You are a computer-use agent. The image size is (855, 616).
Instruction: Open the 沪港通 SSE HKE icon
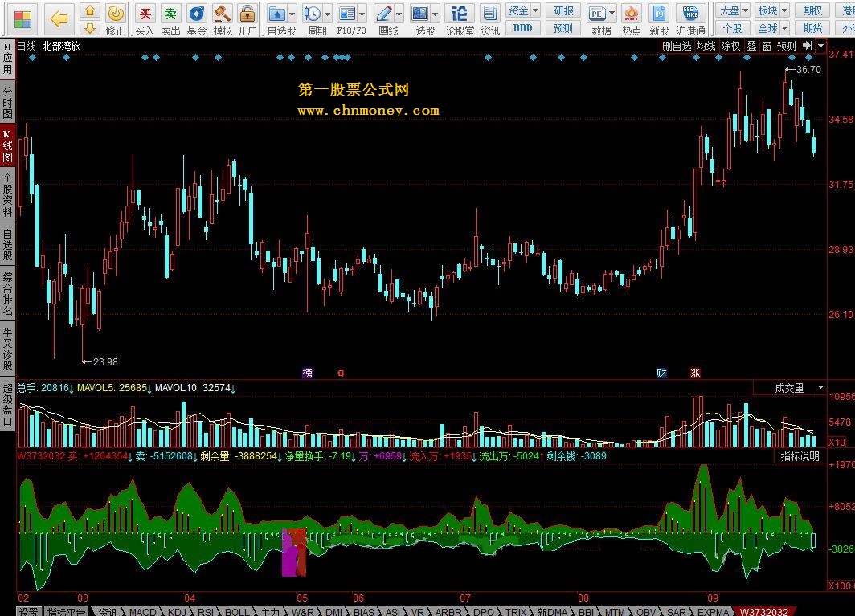pos(690,14)
